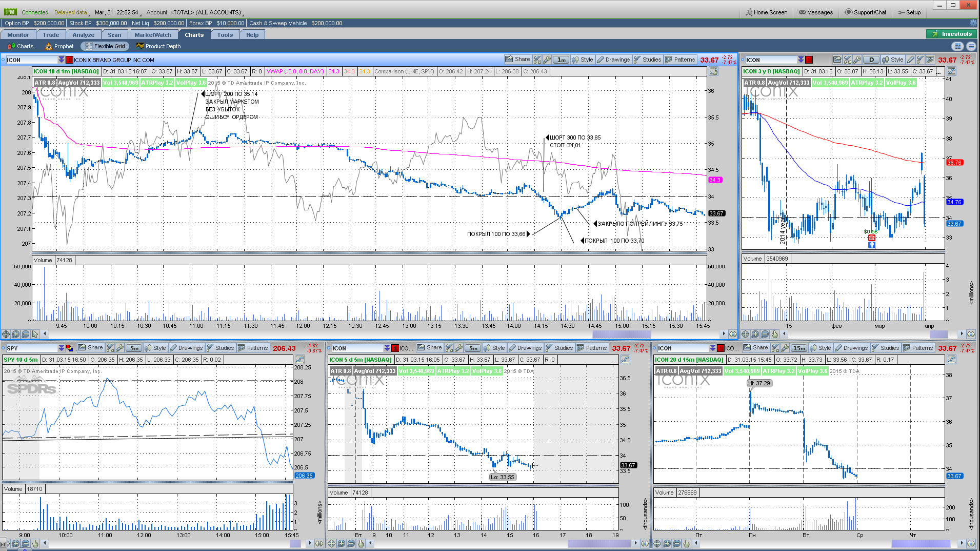Click the Investools button
The image size is (980, 551).
[x=952, y=34]
